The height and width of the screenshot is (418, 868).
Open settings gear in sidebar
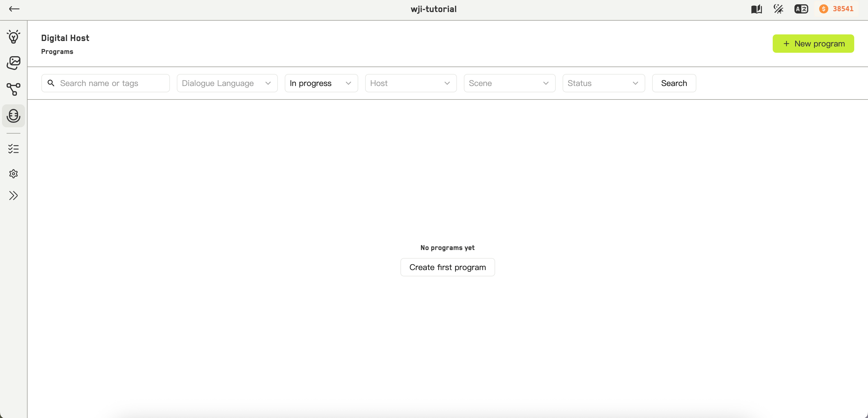(x=13, y=174)
